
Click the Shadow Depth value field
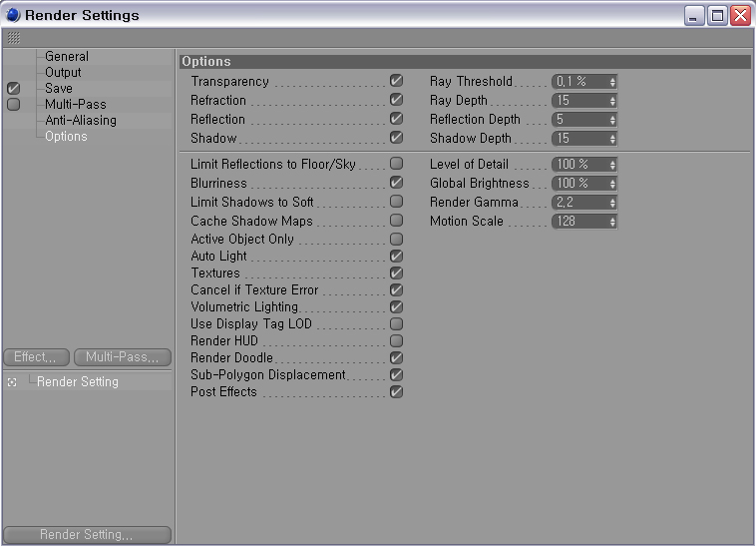(x=580, y=139)
